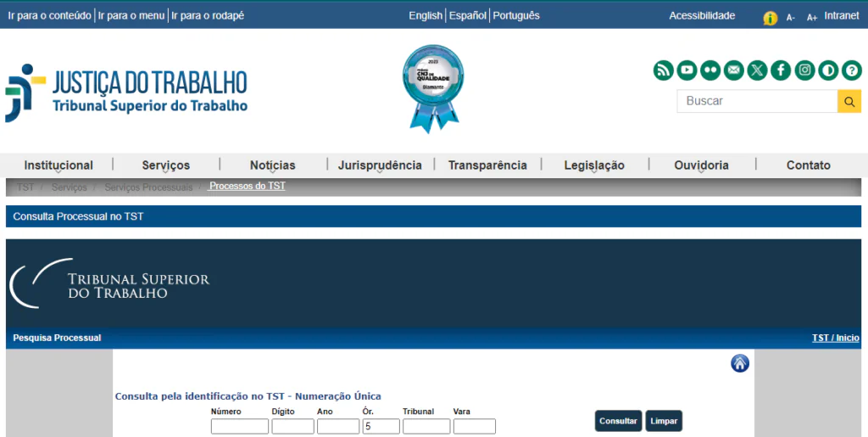Open the Instagram icon

coord(805,70)
